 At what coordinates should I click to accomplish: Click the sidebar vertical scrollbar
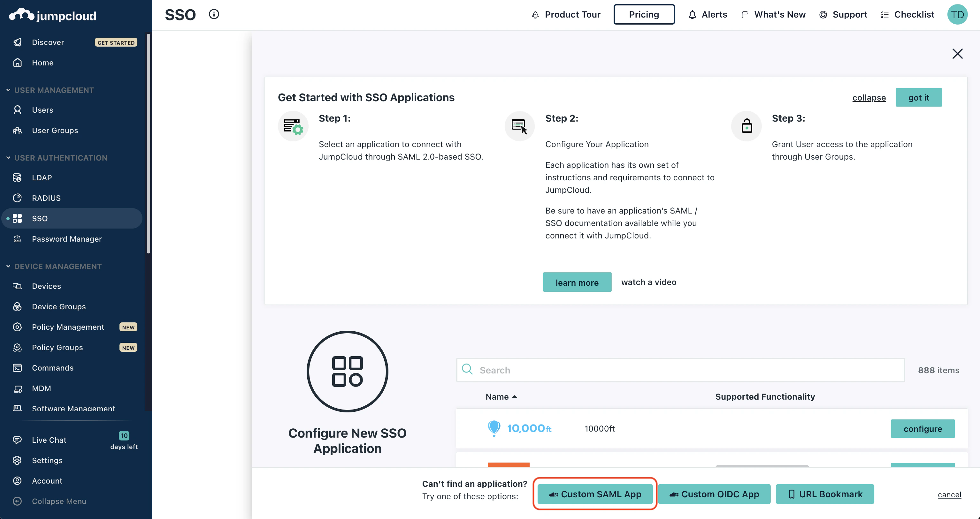(x=149, y=144)
